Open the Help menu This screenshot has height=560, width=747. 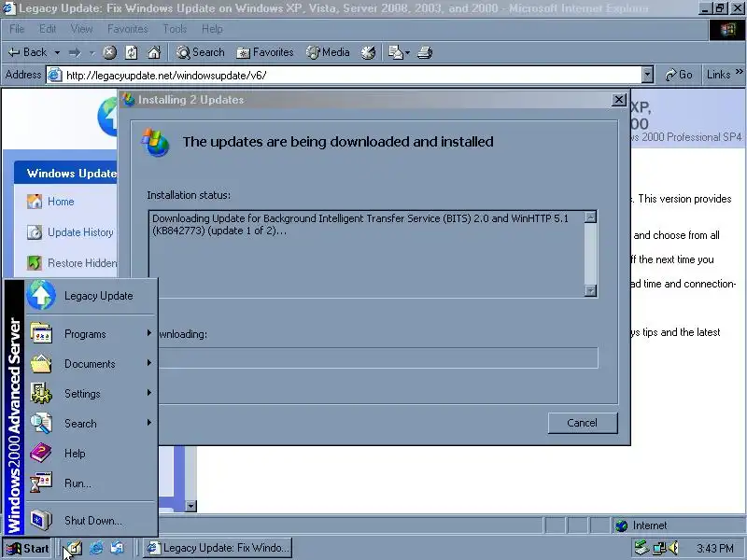coord(212,29)
